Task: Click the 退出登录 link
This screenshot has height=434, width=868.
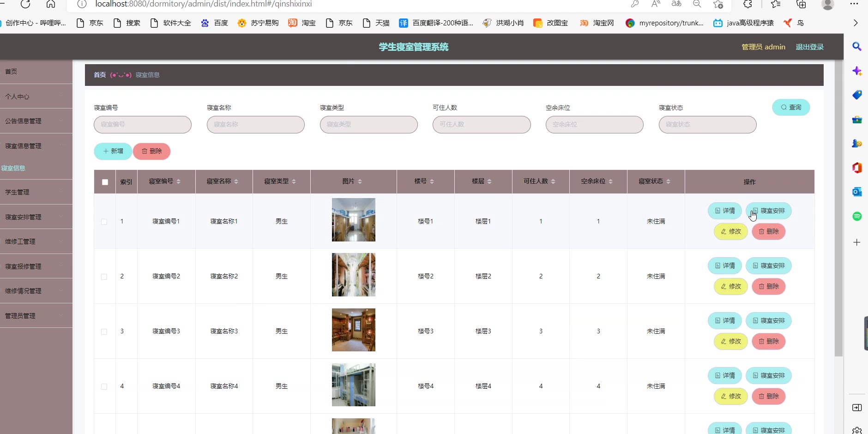Action: (809, 47)
